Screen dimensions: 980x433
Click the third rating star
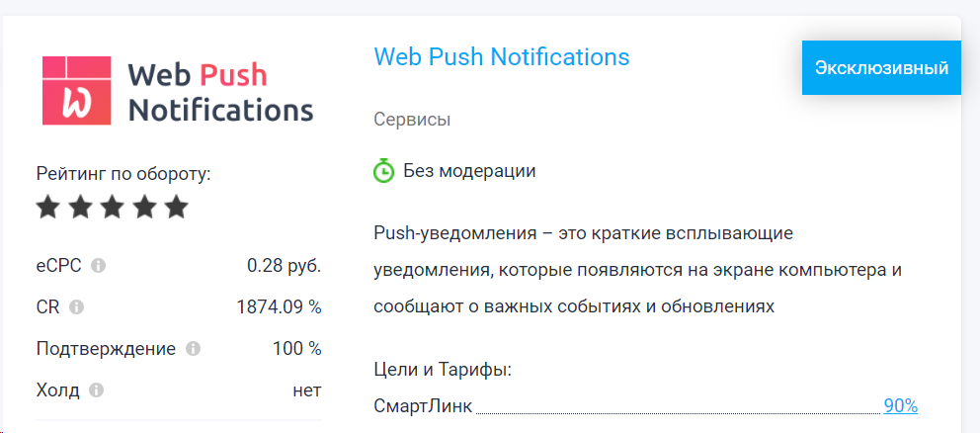click(113, 207)
